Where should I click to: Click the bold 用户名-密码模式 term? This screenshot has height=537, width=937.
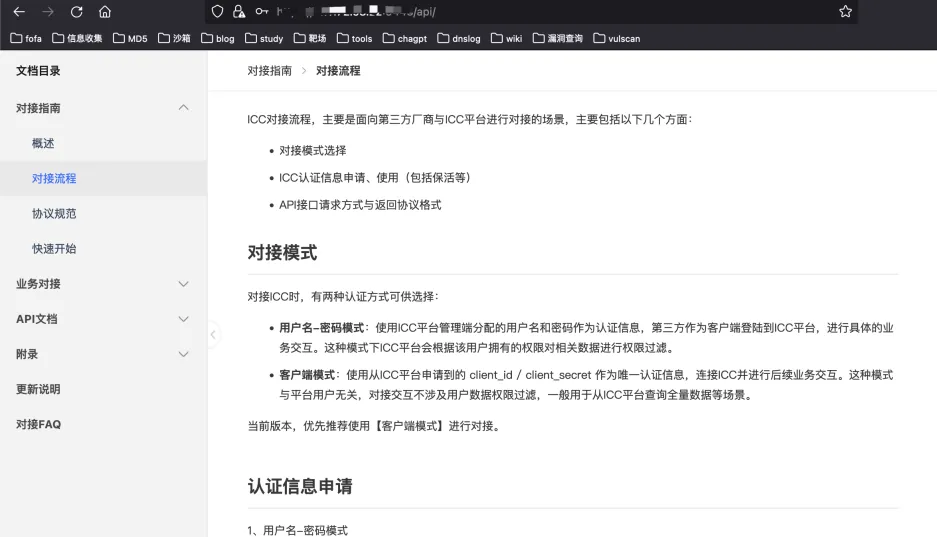click(321, 328)
